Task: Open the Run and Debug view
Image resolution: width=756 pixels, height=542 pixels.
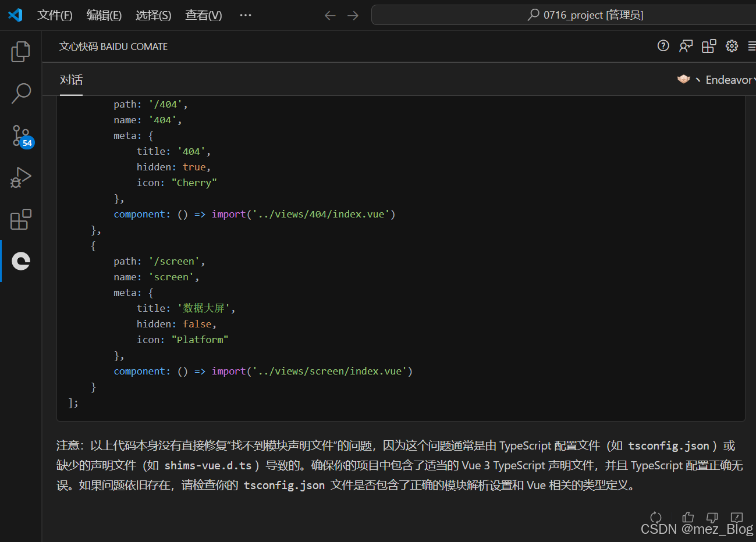Action: pyautogui.click(x=21, y=177)
